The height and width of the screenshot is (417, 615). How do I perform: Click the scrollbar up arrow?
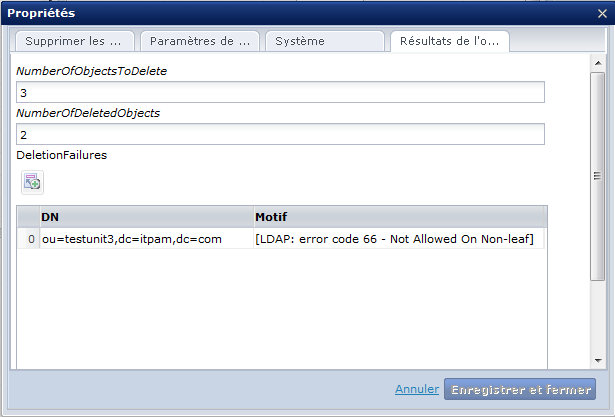(x=598, y=63)
